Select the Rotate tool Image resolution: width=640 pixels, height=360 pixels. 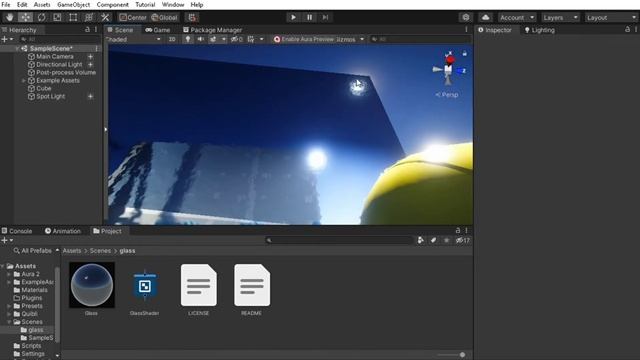[41, 17]
